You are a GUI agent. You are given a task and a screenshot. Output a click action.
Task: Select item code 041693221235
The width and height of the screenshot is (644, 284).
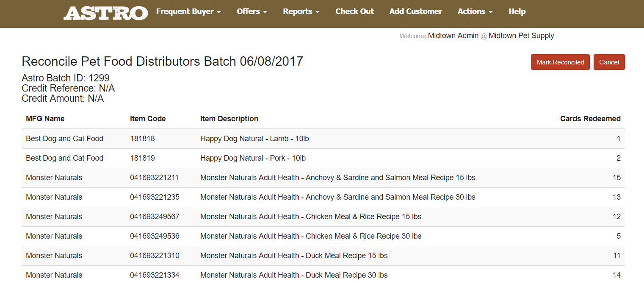155,197
